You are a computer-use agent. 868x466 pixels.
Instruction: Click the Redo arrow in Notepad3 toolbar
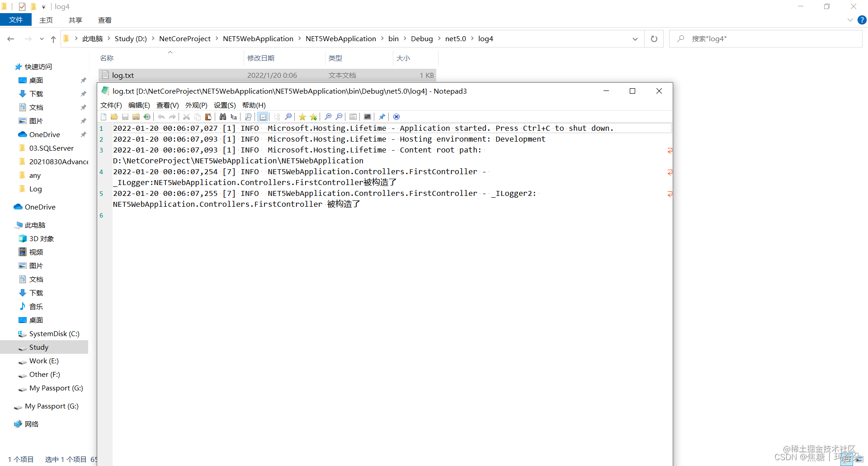172,117
